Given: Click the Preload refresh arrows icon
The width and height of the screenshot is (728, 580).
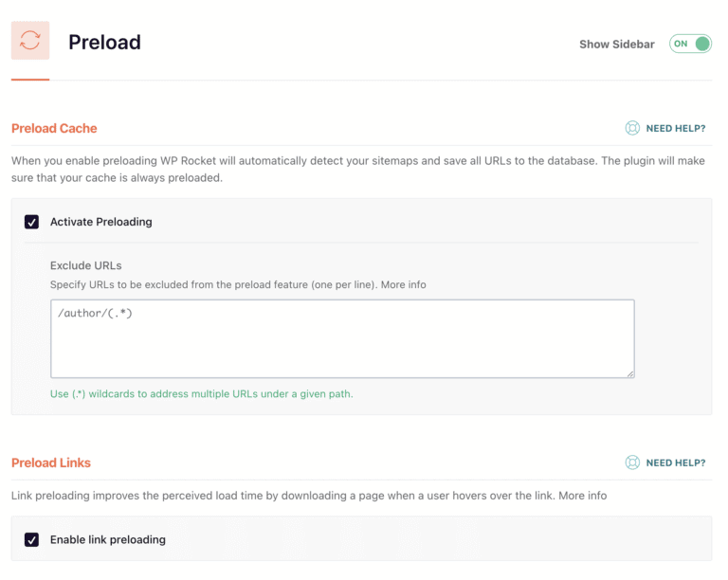Looking at the screenshot, I should pos(30,41).
